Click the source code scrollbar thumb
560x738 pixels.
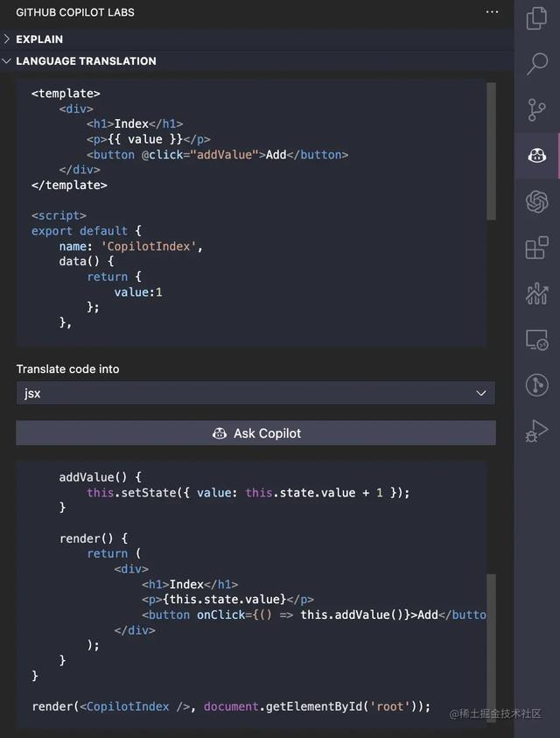(x=491, y=151)
